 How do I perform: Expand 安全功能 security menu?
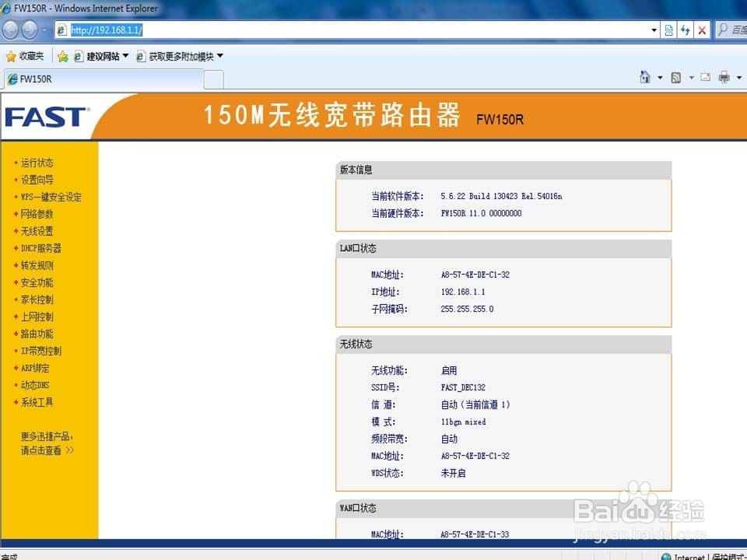[37, 283]
